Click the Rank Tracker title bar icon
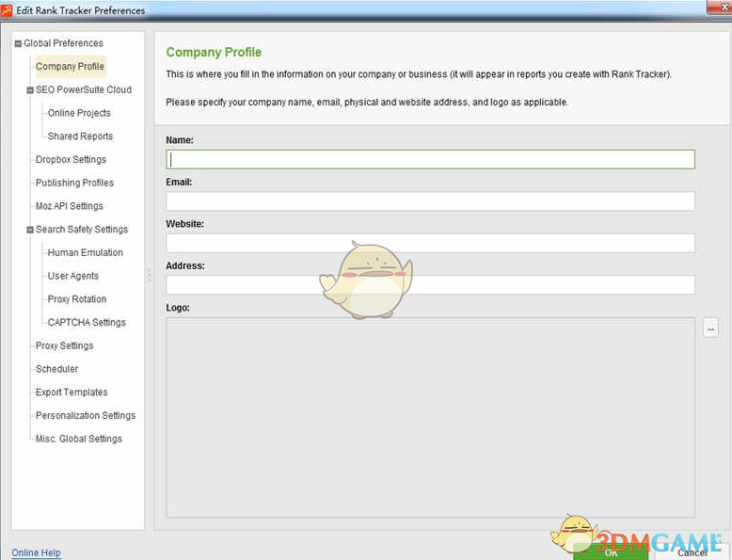The width and height of the screenshot is (732, 560). [x=7, y=10]
